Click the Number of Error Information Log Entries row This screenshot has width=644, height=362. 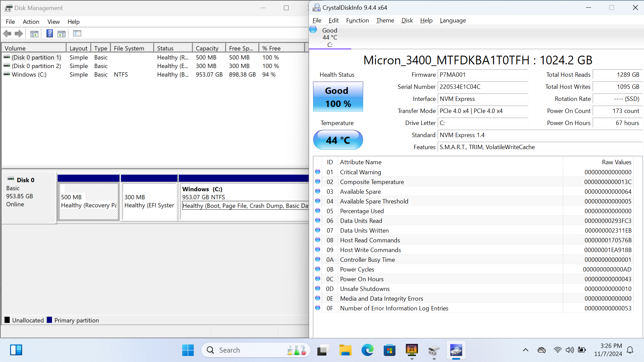pyautogui.click(x=473, y=308)
